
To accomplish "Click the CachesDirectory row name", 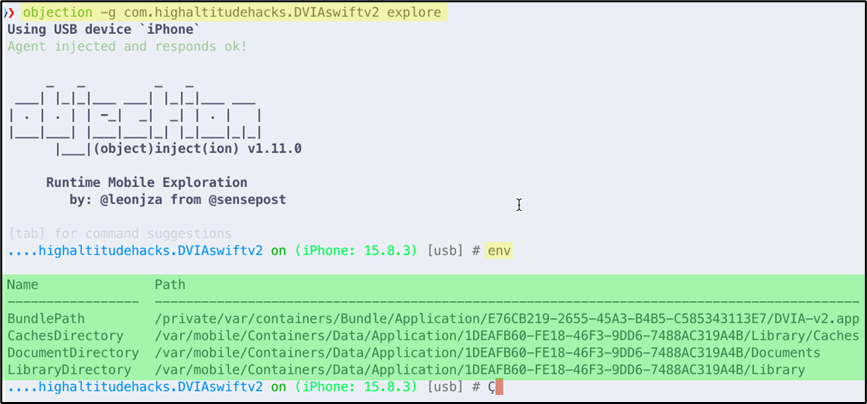I will pyautogui.click(x=65, y=336).
